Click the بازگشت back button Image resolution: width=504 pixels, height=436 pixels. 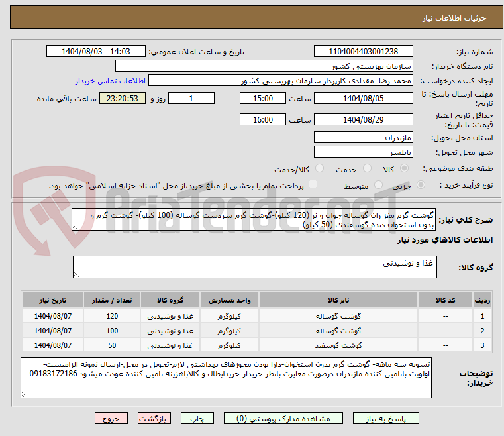point(154,419)
